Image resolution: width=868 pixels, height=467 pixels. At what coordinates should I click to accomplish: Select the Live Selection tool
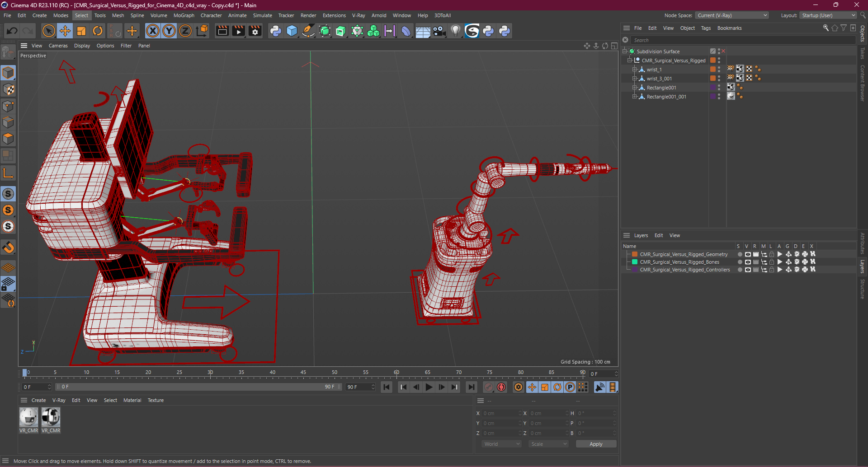point(48,31)
